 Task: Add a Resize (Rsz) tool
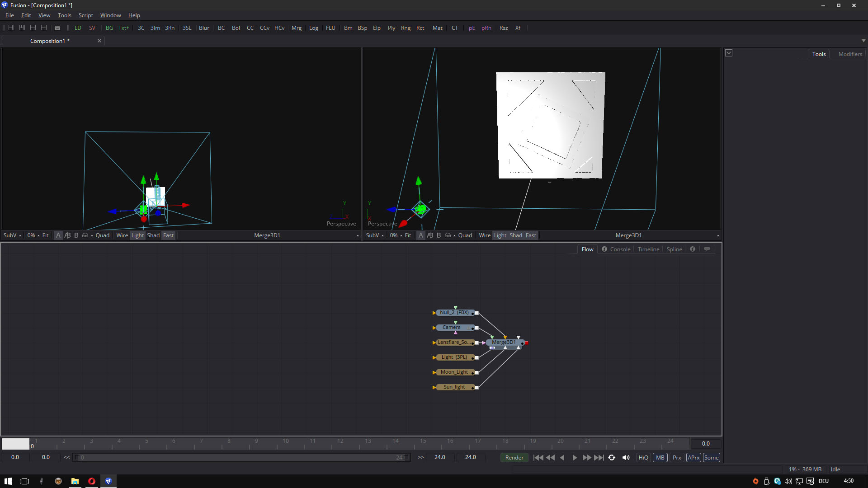(x=504, y=28)
